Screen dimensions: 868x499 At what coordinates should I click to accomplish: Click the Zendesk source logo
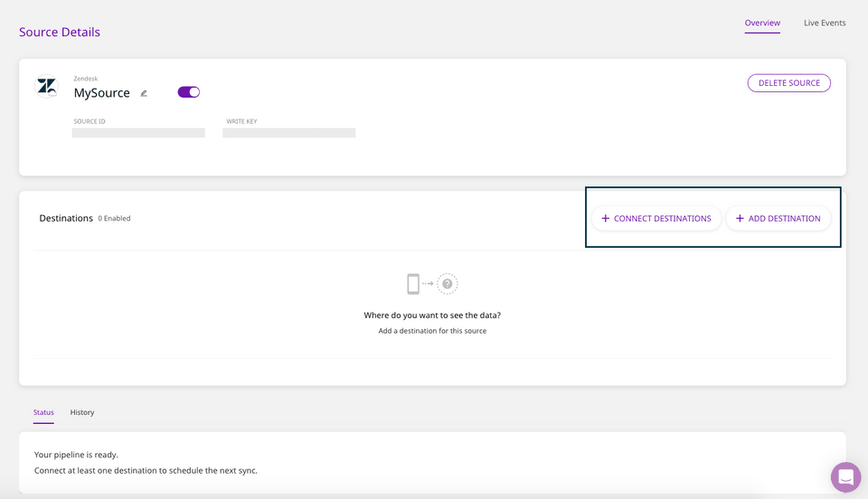46,87
